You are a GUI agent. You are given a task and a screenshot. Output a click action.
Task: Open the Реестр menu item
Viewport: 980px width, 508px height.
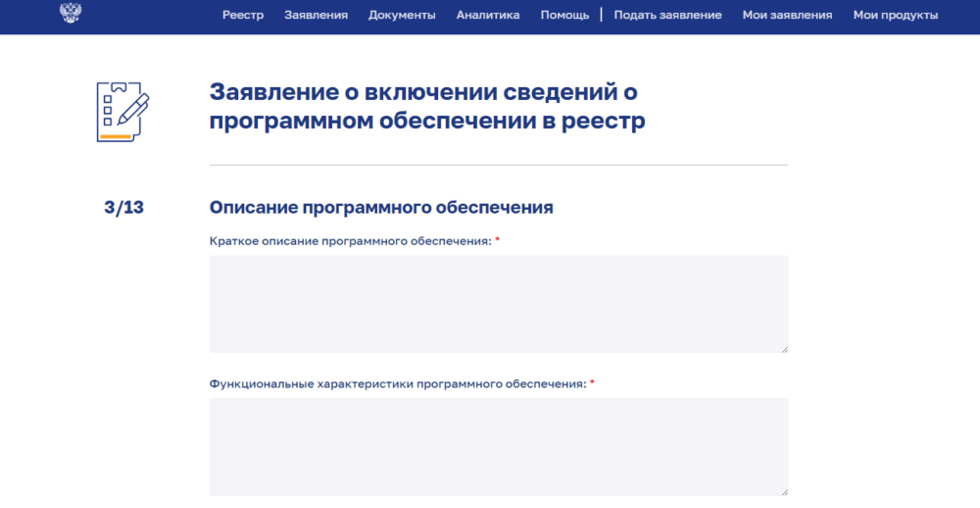pos(243,15)
